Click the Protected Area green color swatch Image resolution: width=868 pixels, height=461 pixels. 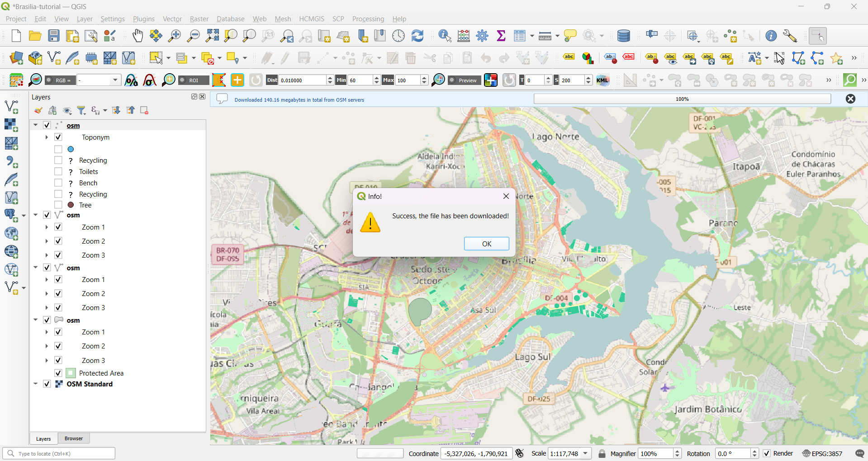click(71, 373)
